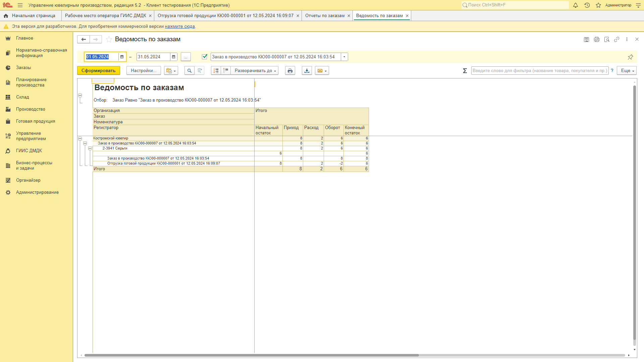Close the Отчеты по заказам tab
Viewport: 644px width, 362px height.
[349, 16]
